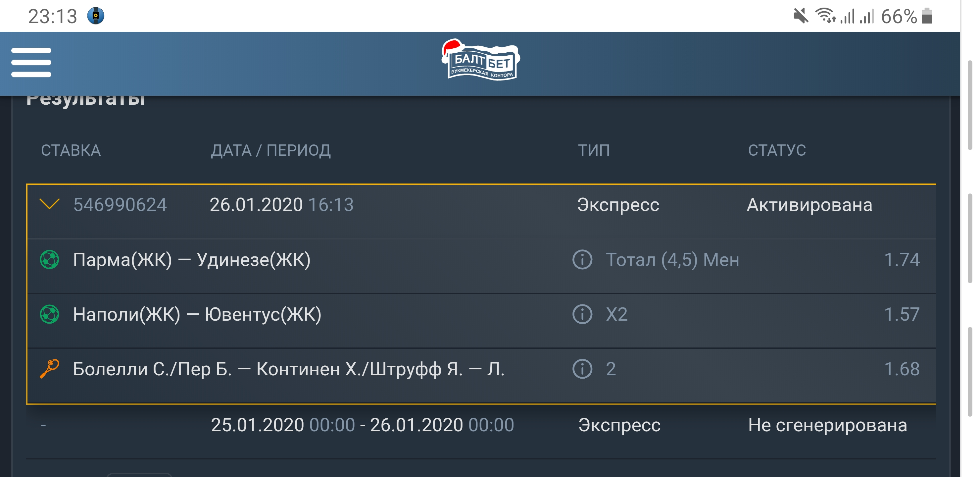Click the СТАТУС column header

pos(776,150)
